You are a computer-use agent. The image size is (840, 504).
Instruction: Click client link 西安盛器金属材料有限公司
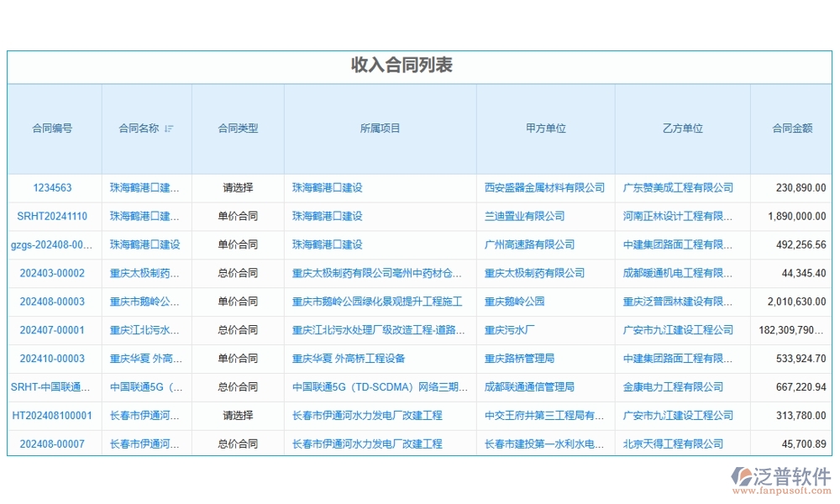tap(543, 188)
